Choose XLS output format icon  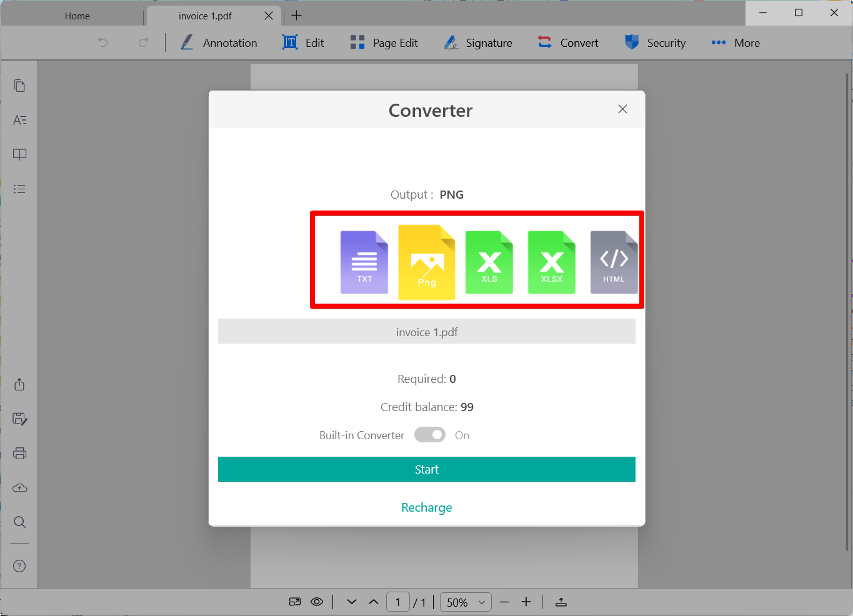click(489, 262)
